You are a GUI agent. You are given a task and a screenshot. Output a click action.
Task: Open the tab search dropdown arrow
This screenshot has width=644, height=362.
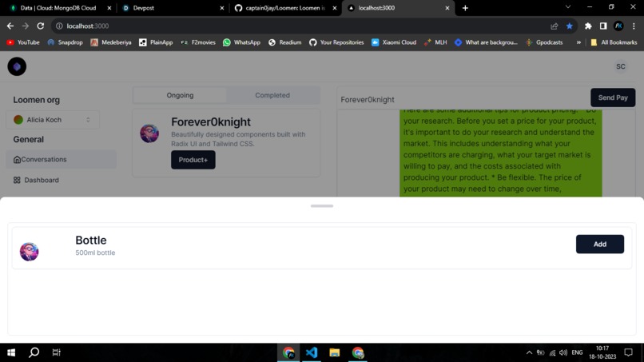coord(568,7)
